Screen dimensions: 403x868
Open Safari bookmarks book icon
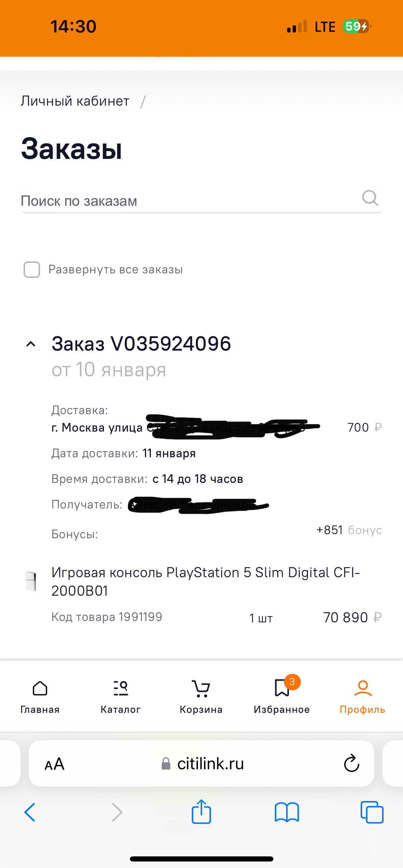pos(287,812)
